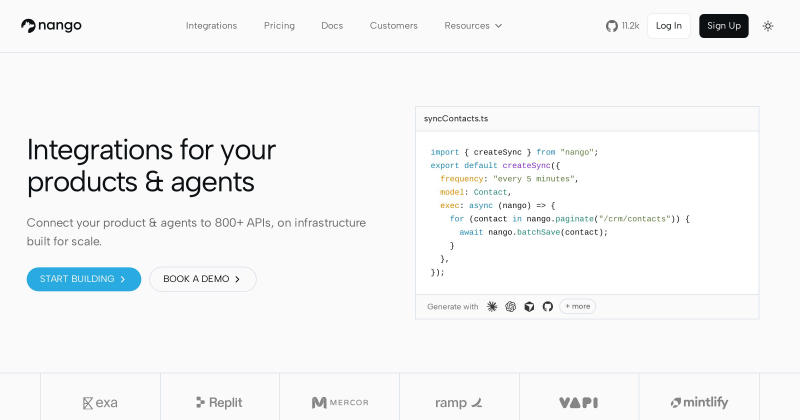
Task: Open the Docs nav item
Action: 332,26
